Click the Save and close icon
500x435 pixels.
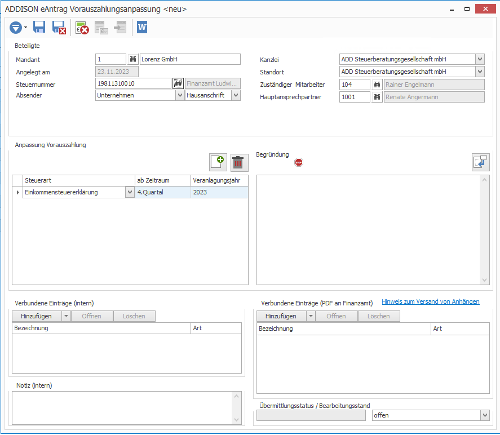(59, 28)
